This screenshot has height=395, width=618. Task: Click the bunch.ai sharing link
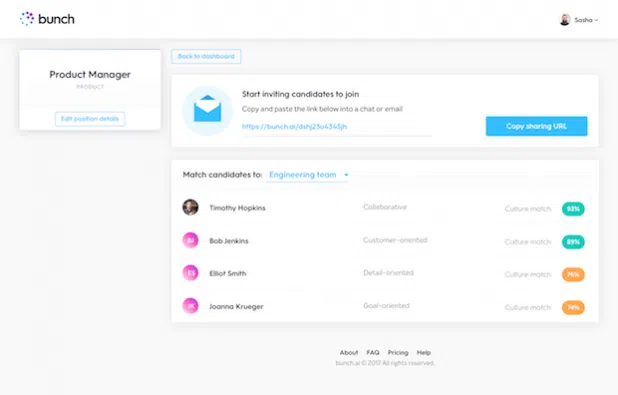tap(294, 127)
